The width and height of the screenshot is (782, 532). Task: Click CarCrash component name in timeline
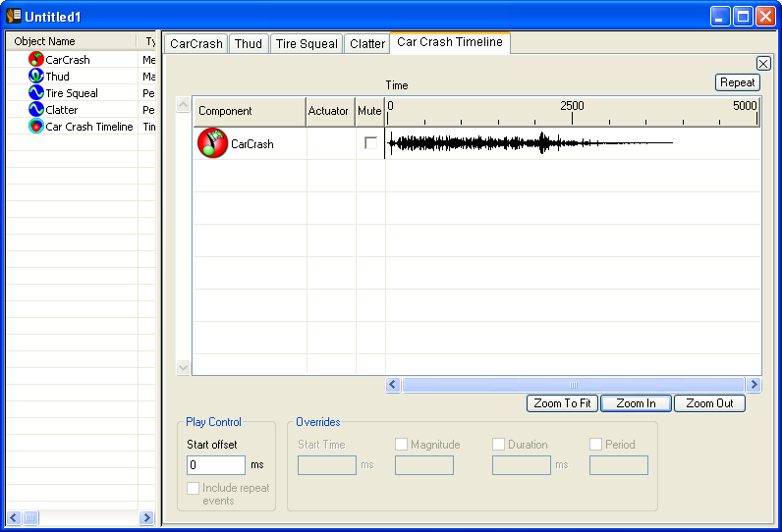point(251,144)
